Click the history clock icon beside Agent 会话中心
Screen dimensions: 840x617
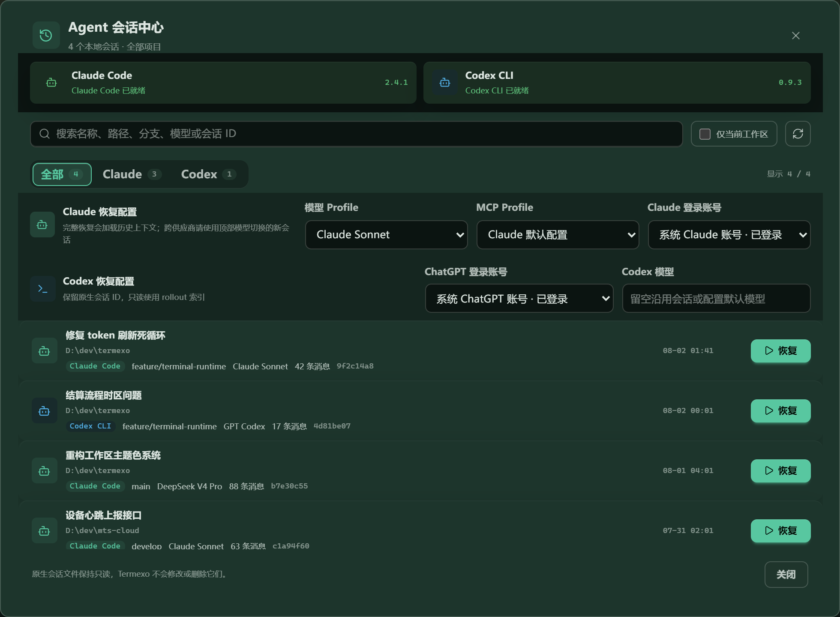(46, 35)
